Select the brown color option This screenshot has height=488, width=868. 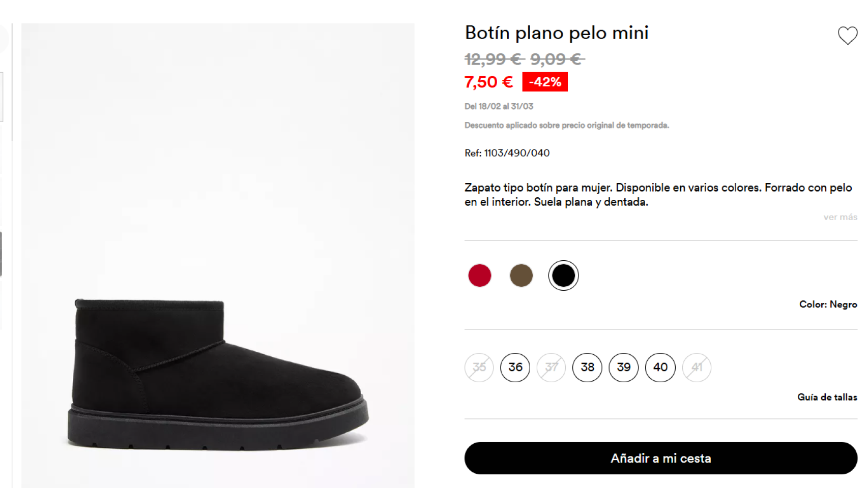[x=521, y=275]
